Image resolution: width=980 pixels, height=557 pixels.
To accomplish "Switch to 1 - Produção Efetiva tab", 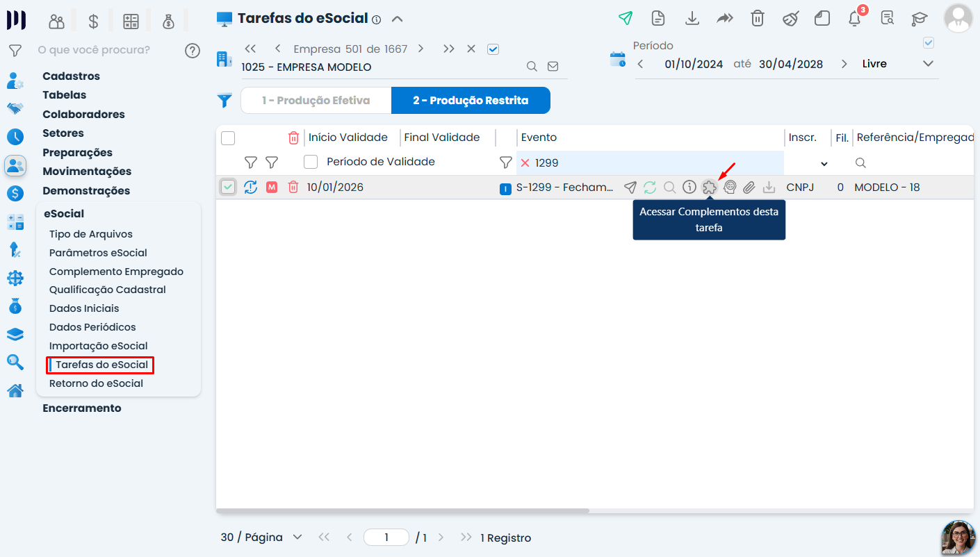I will click(316, 101).
